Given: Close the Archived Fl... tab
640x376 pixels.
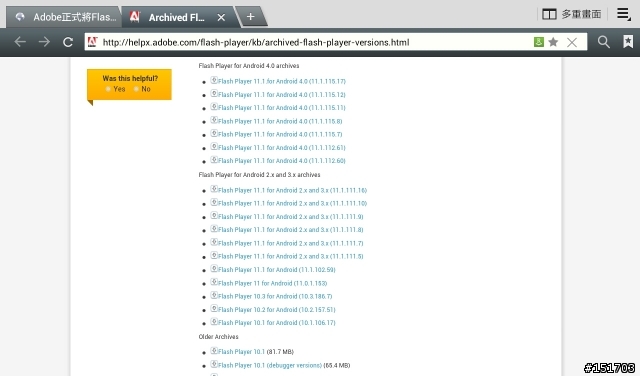Looking at the screenshot, I should tap(221, 18).
